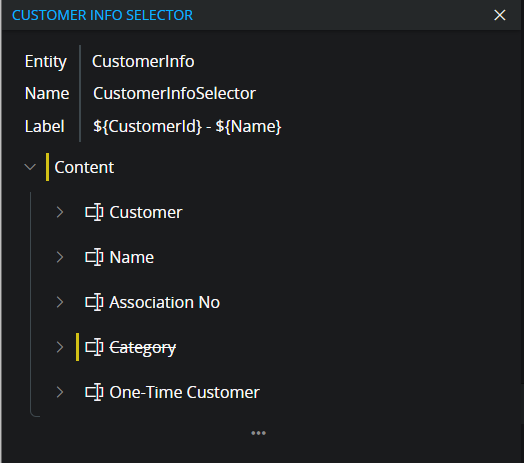This screenshot has height=463, width=524.
Task: Click the field icon beside Association No
Action: [94, 302]
